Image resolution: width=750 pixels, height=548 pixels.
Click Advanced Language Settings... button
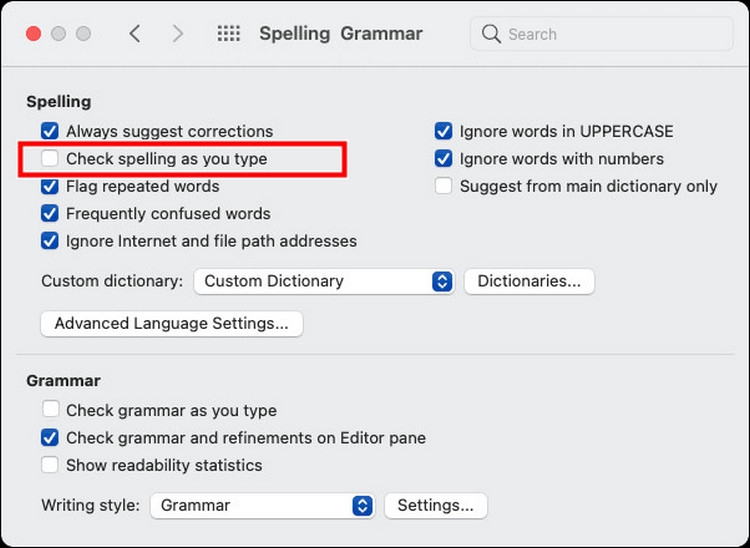click(x=172, y=324)
